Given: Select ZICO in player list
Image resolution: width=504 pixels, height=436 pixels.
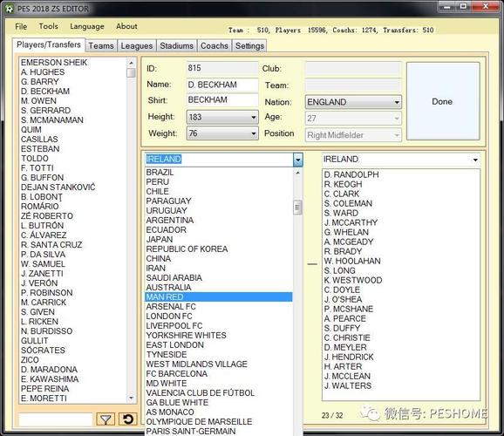Looking at the screenshot, I should [x=73, y=359].
